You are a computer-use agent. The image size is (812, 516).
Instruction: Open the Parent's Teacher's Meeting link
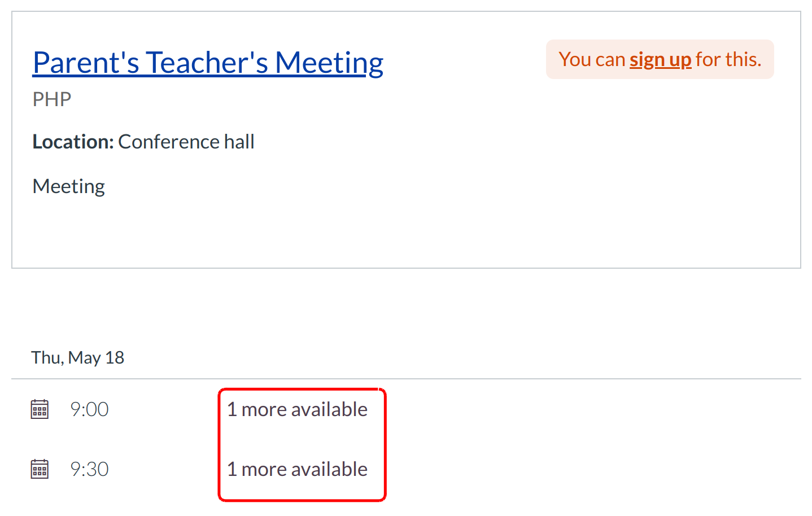(x=208, y=63)
